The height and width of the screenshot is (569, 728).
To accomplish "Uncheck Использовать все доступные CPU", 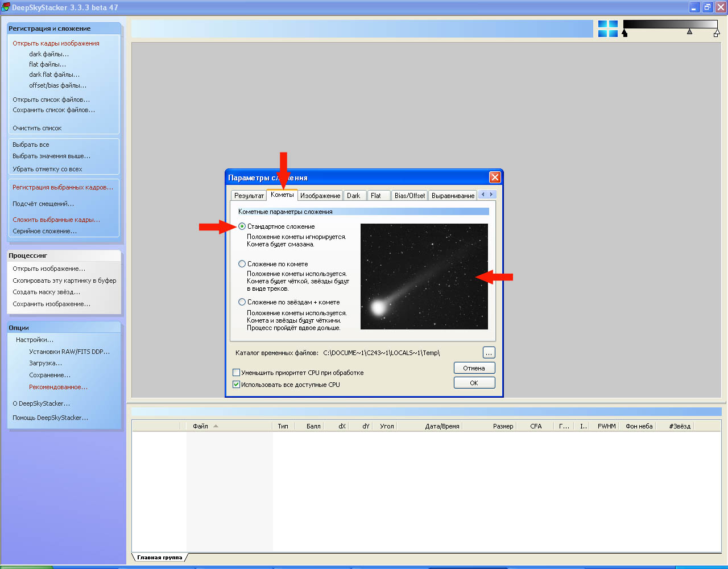I will click(x=237, y=385).
